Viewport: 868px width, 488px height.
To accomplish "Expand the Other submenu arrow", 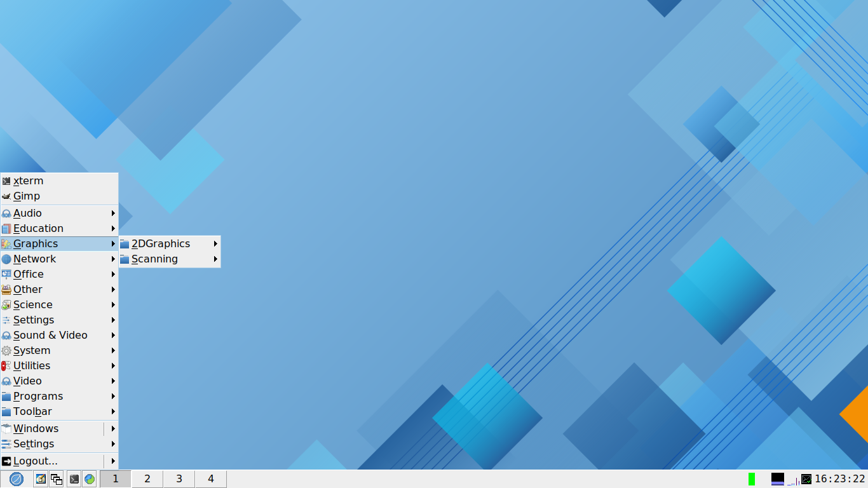I will (113, 290).
